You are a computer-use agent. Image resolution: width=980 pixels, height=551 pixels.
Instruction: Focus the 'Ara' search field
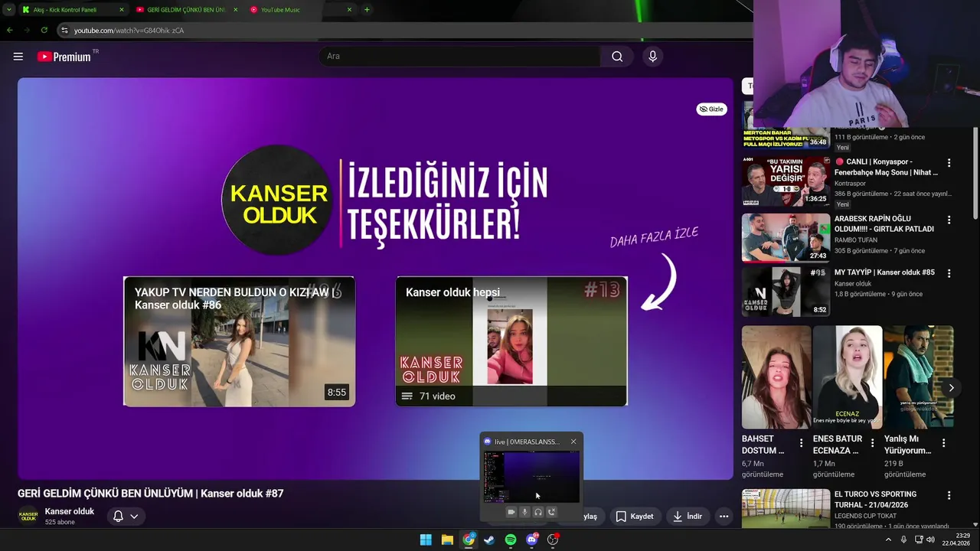[x=460, y=57]
